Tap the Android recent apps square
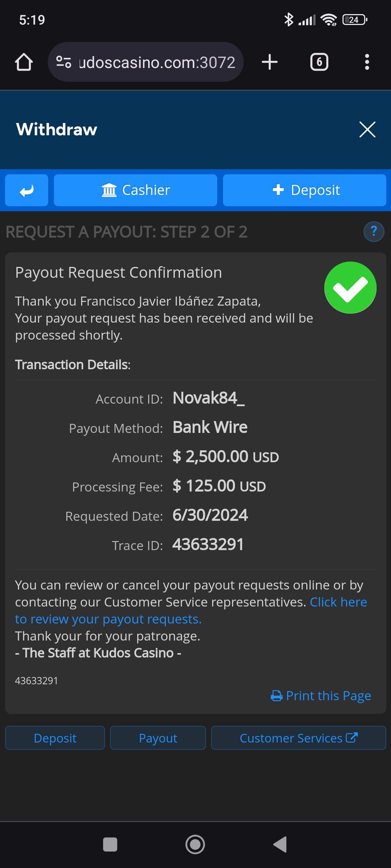The image size is (391, 868). (110, 844)
